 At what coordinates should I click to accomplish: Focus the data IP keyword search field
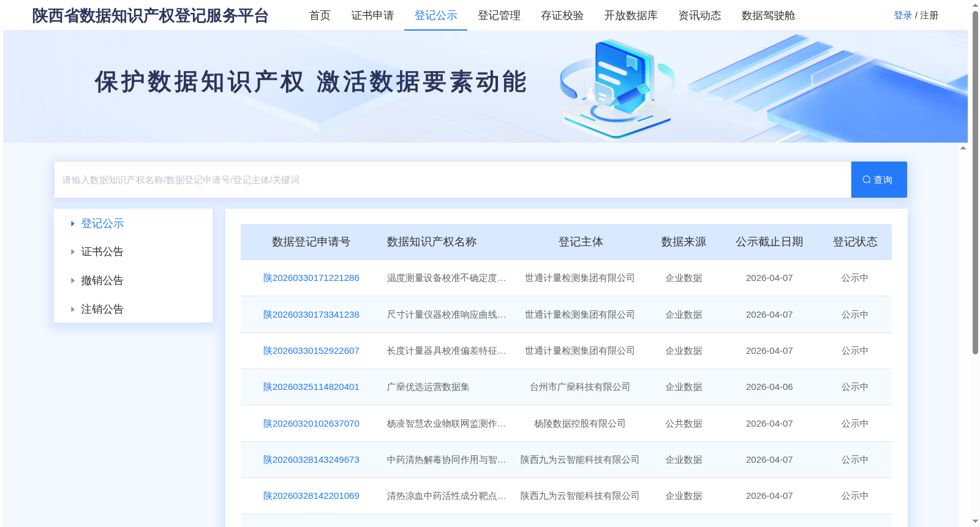[x=453, y=180]
